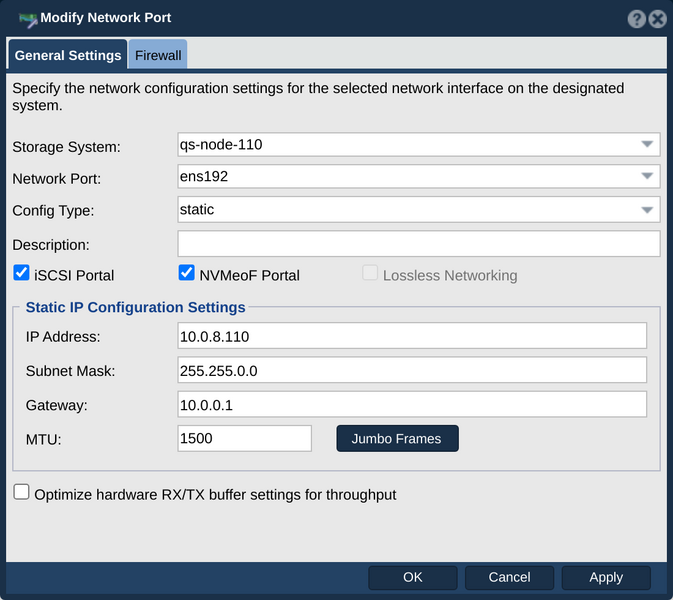
Task: Click the Jumbo Frames button
Action: [397, 439]
